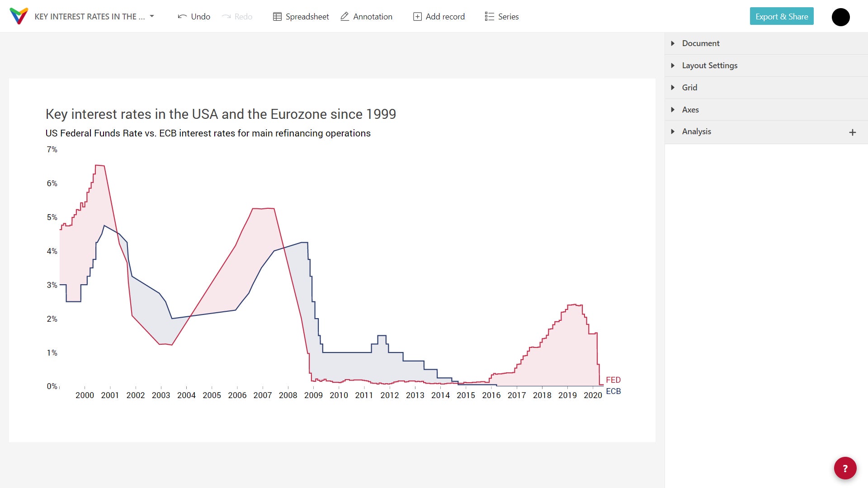This screenshot has height=488, width=868.
Task: Click the Export & Share button icon
Action: 782,16
